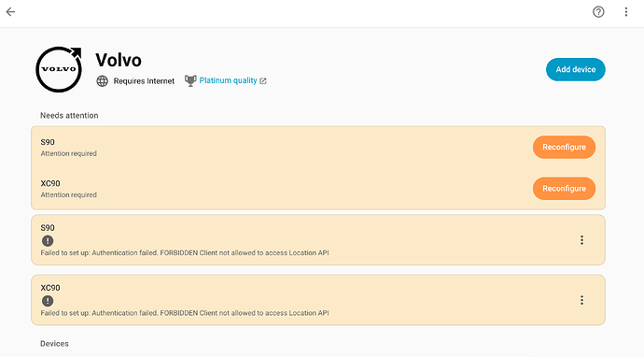This screenshot has height=357, width=644.
Task: Click the Volvo title heading
Action: [x=119, y=60]
